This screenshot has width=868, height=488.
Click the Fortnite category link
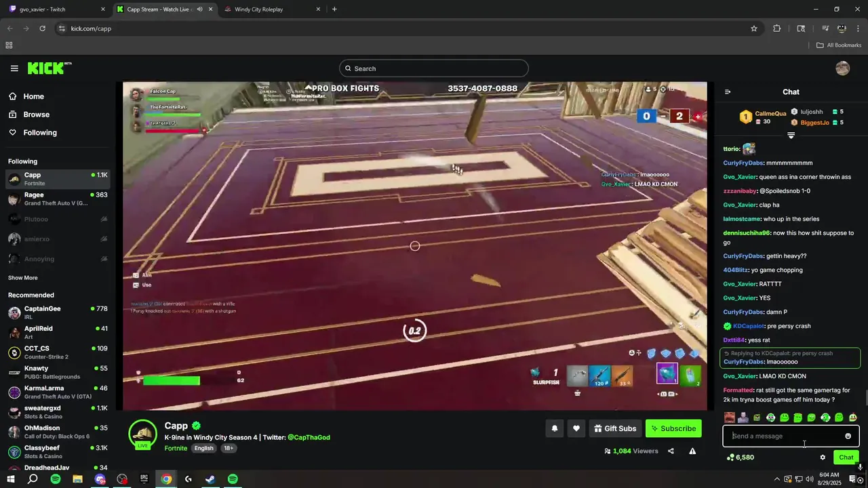coord(176,449)
